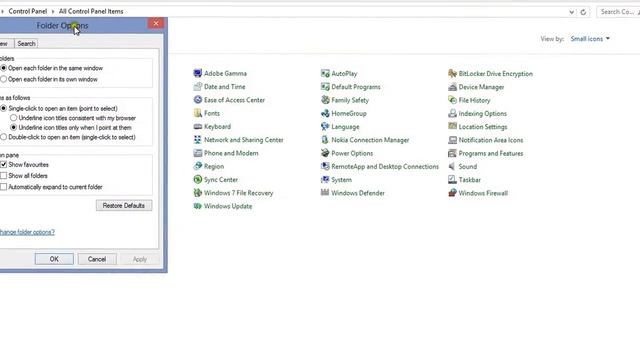The height and width of the screenshot is (360, 640).
Task: Click the greyed-out Apply button
Action: pos(140,259)
